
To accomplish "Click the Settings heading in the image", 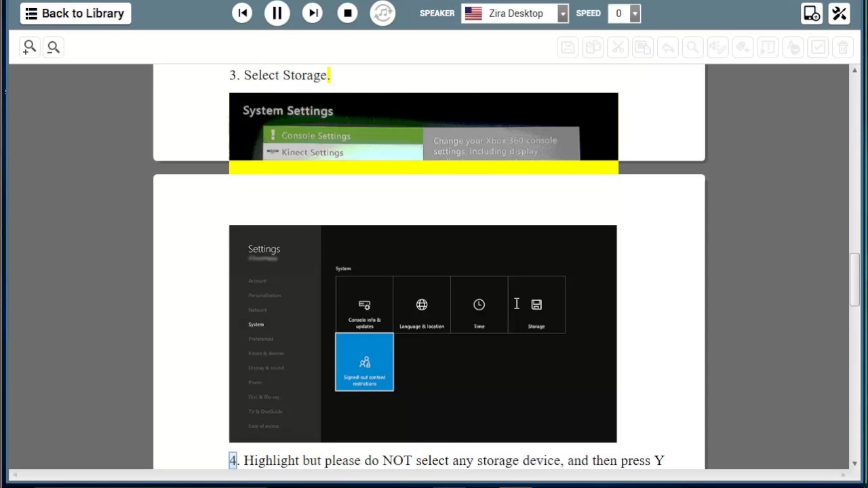I will tap(264, 249).
